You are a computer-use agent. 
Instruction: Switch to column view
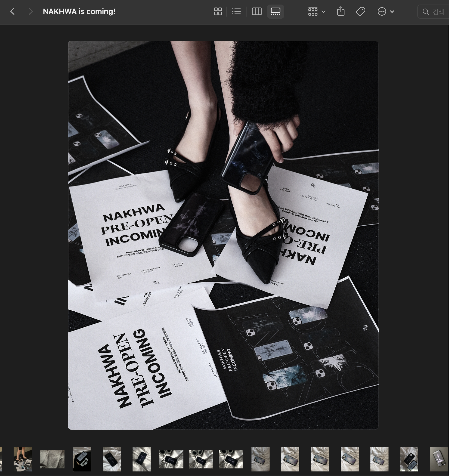tap(257, 11)
